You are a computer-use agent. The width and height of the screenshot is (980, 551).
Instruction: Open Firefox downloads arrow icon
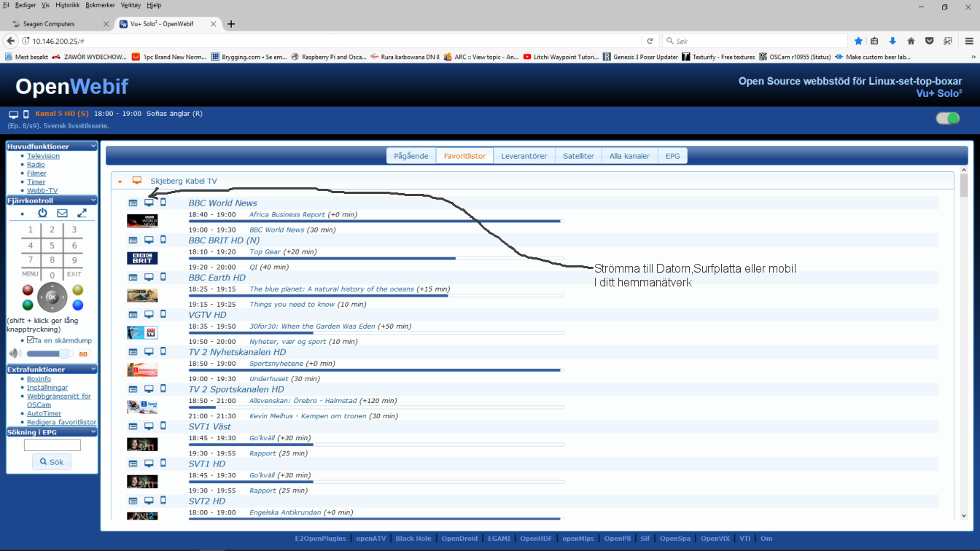[892, 41]
